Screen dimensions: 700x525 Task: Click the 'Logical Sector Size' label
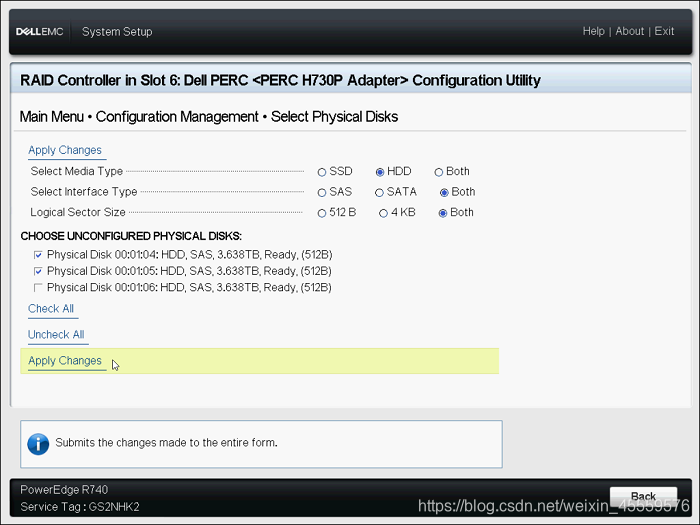78,212
